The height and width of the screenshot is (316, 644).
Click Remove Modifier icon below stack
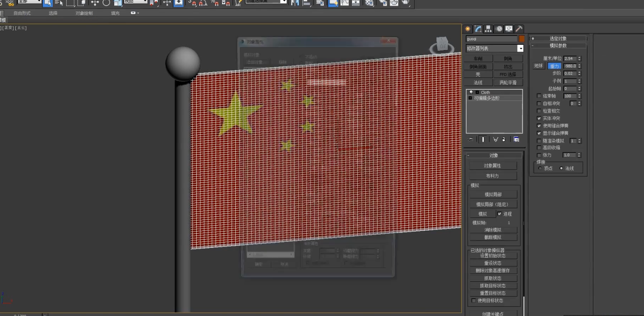point(504,139)
